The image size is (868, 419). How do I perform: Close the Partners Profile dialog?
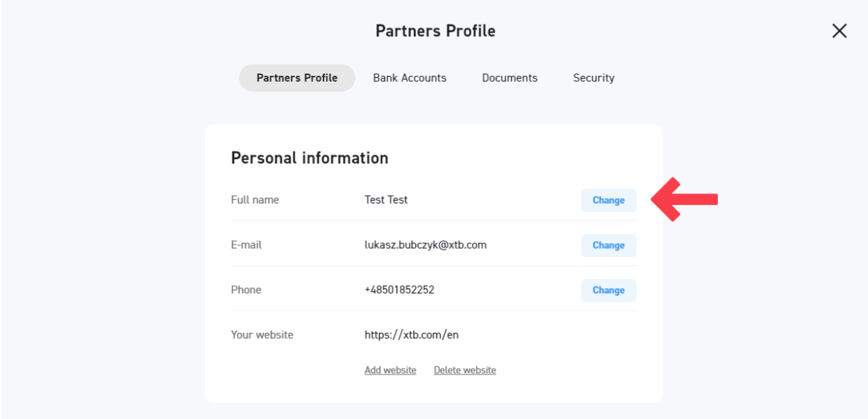839,31
